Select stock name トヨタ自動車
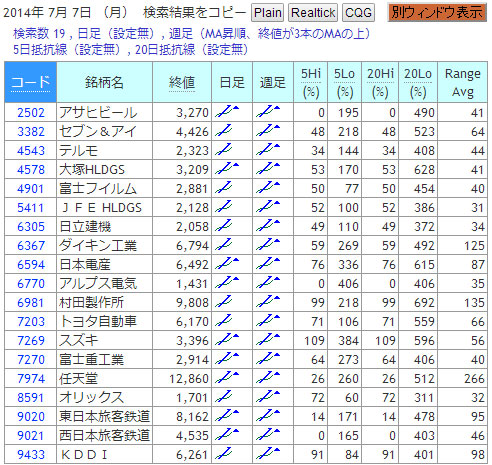This screenshot has height=465, width=492. tap(98, 321)
